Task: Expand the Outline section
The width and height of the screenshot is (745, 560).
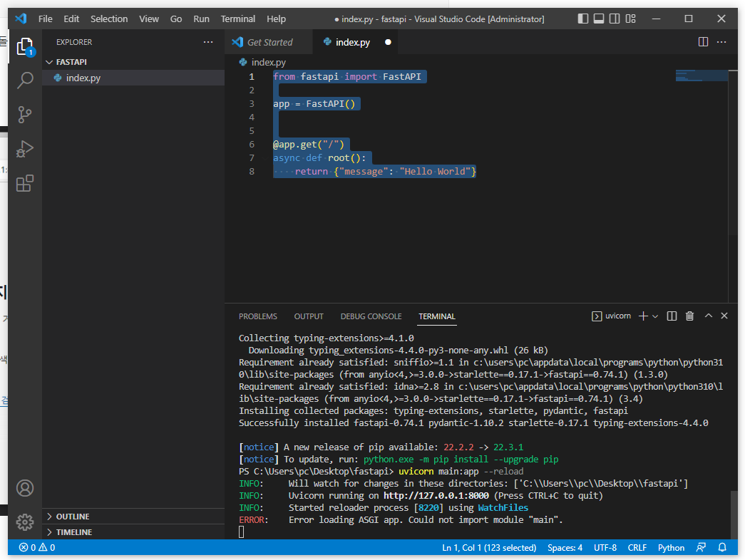Action: point(133,517)
